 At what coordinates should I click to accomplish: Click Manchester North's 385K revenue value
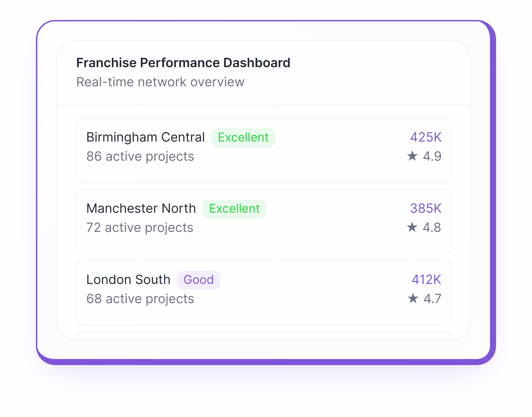426,209
